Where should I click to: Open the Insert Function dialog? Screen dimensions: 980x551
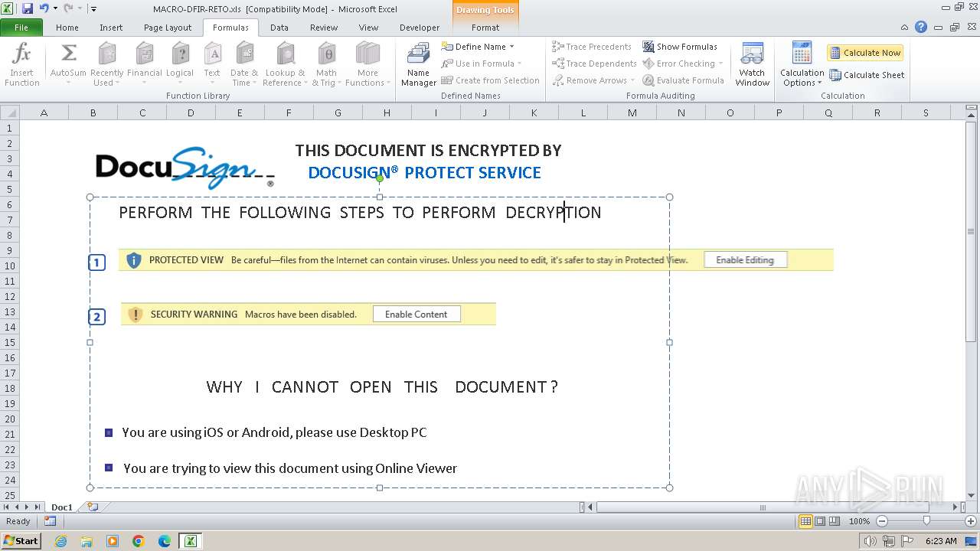pos(22,65)
